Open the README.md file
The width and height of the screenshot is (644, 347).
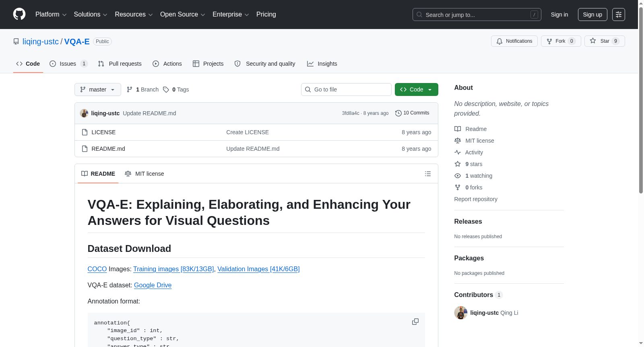[x=108, y=149]
